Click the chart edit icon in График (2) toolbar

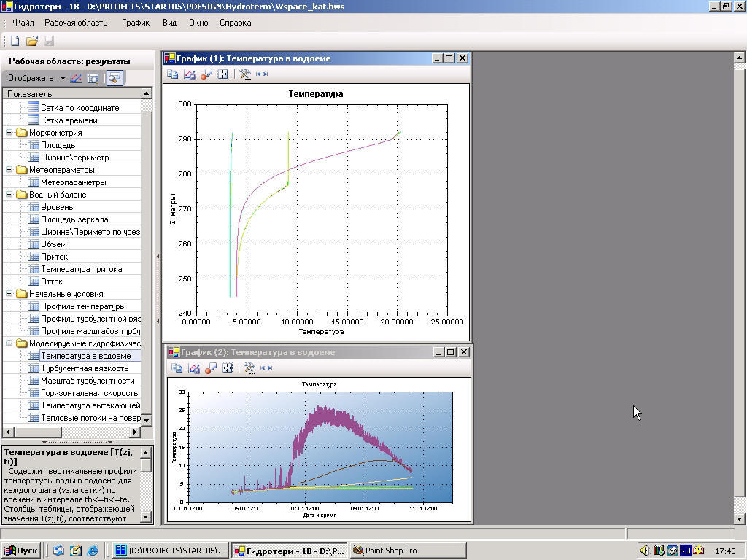[194, 368]
